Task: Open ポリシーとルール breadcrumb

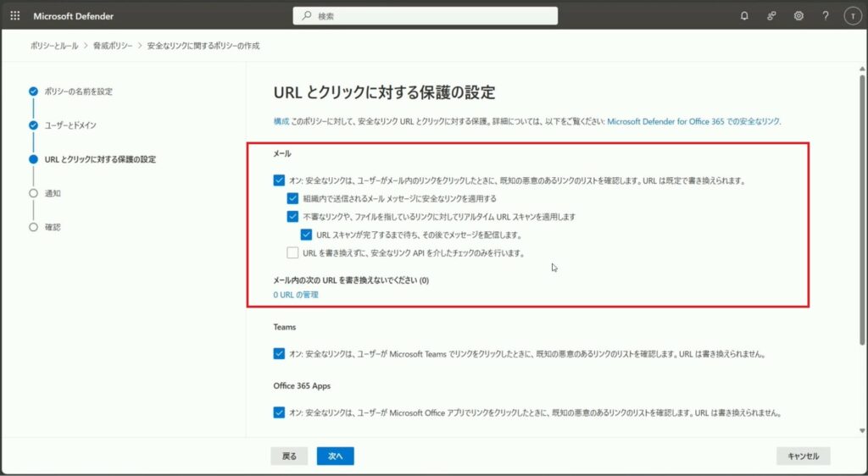Action: 54,46
